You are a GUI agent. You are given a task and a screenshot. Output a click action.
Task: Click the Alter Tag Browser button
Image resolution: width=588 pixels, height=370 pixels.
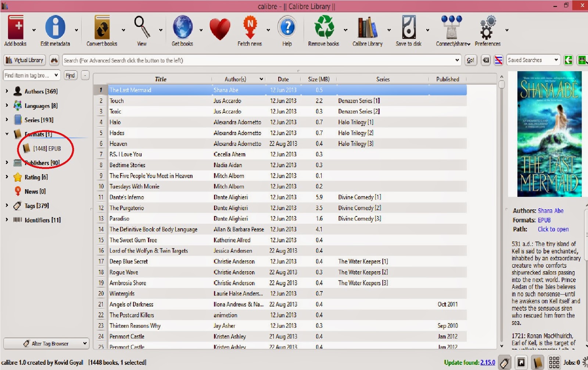46,344
